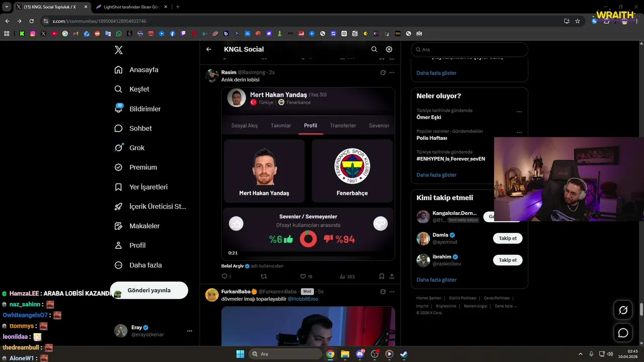The width and height of the screenshot is (644, 362).
Task: Reload the current page
Action: point(31,21)
